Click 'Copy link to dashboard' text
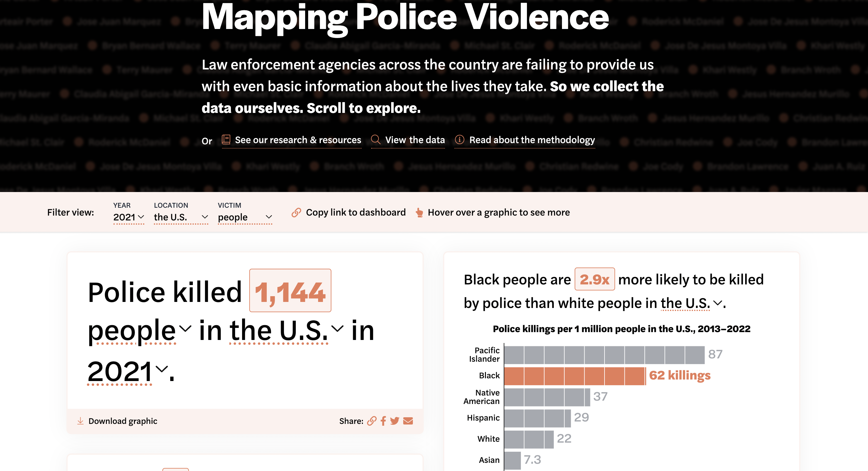 click(x=356, y=213)
